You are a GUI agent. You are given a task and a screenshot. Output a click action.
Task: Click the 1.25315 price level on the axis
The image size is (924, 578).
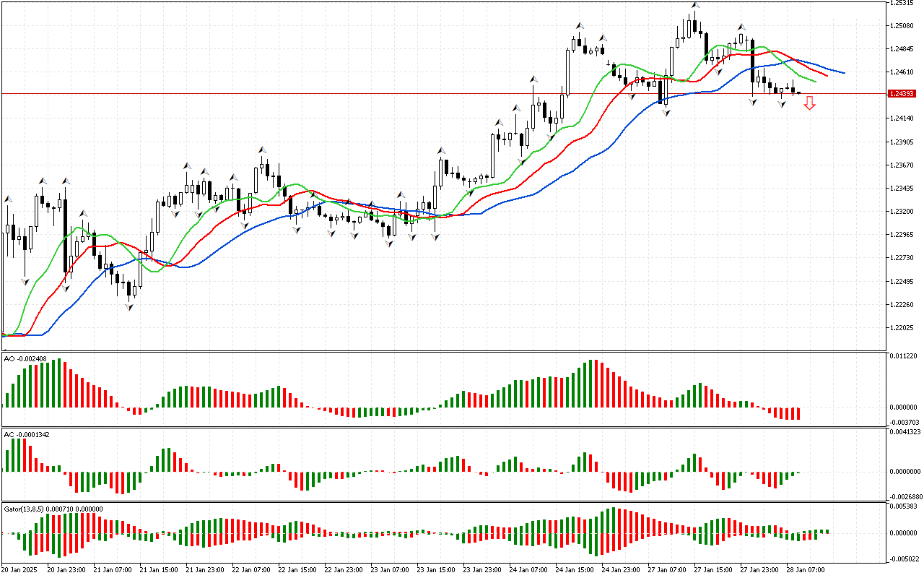(x=902, y=3)
